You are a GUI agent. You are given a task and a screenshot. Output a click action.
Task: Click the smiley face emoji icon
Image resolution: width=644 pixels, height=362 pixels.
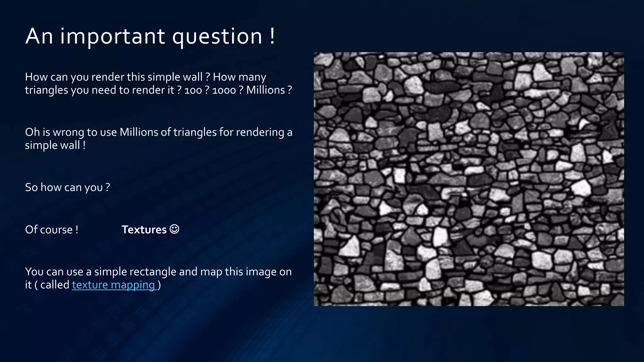pos(174,229)
